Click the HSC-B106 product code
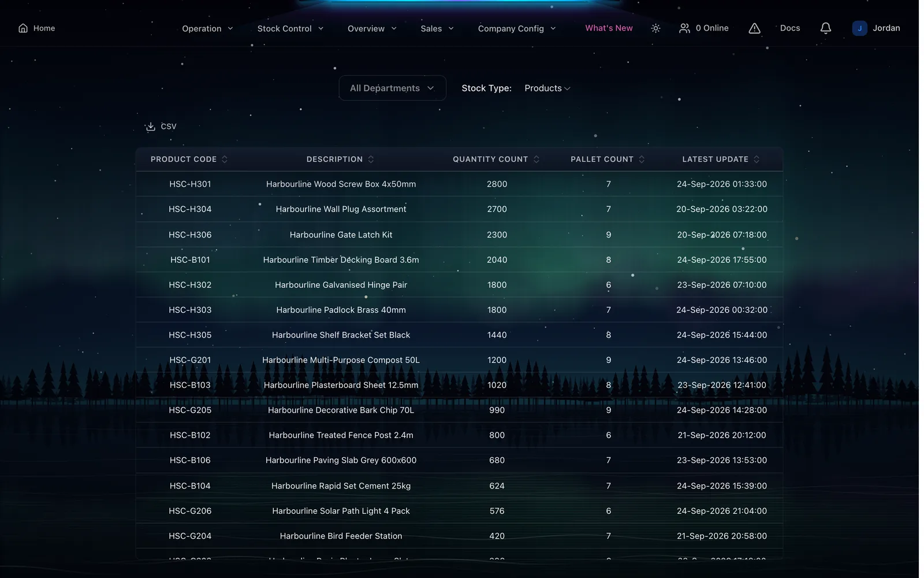This screenshot has height=578, width=924. coord(190,461)
